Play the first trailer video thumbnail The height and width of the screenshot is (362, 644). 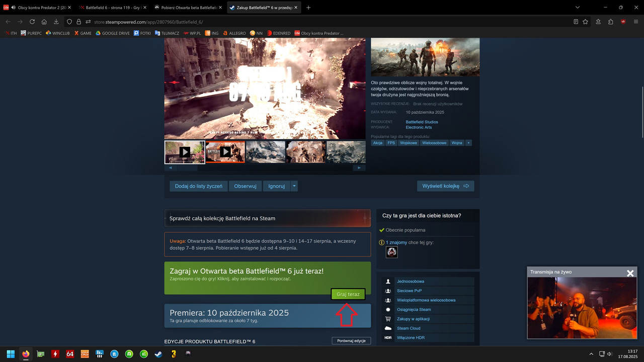click(x=185, y=152)
